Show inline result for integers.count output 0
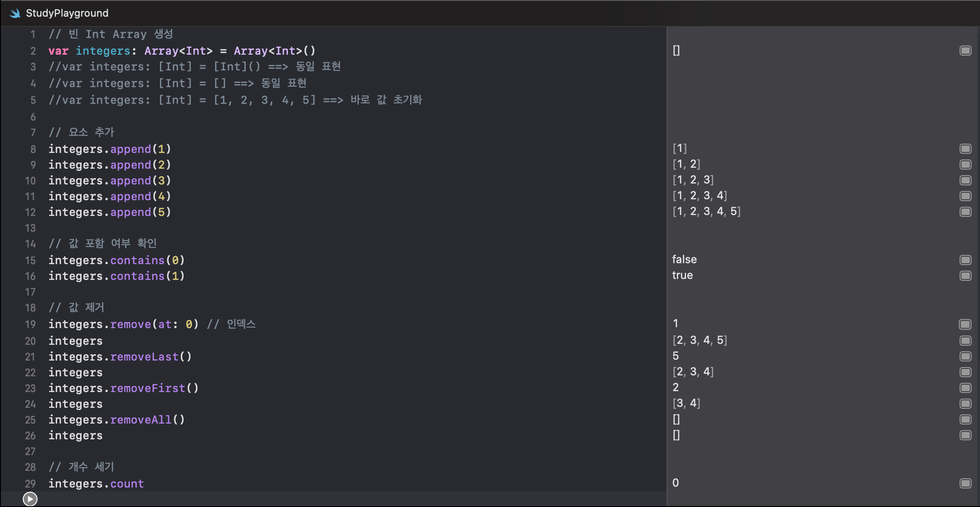The height and width of the screenshot is (507, 980). (965, 483)
